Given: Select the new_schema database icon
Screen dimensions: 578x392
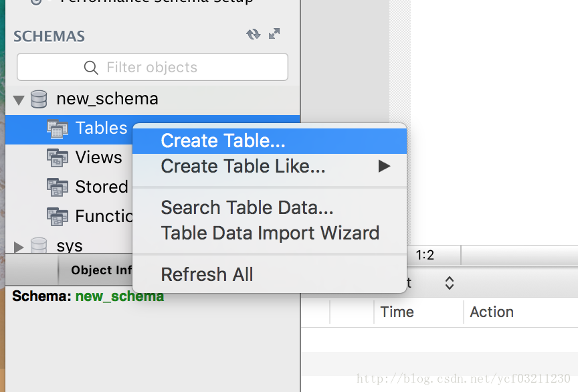Looking at the screenshot, I should [x=39, y=99].
